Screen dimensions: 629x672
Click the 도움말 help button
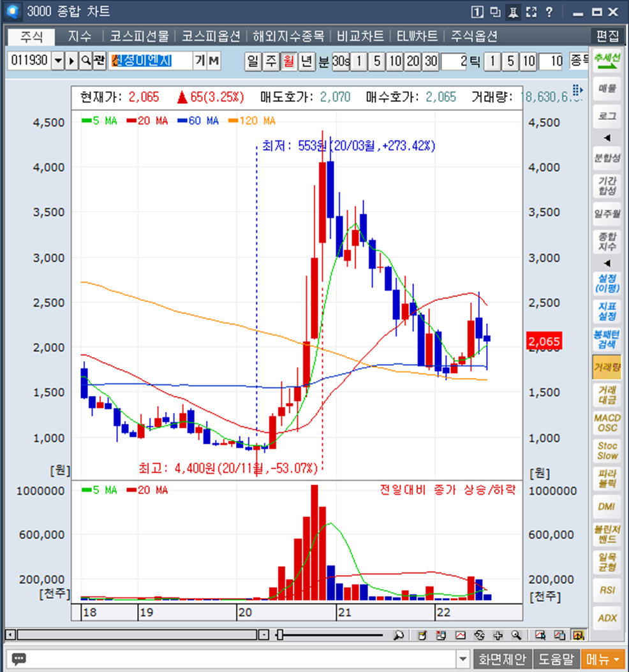(x=556, y=659)
